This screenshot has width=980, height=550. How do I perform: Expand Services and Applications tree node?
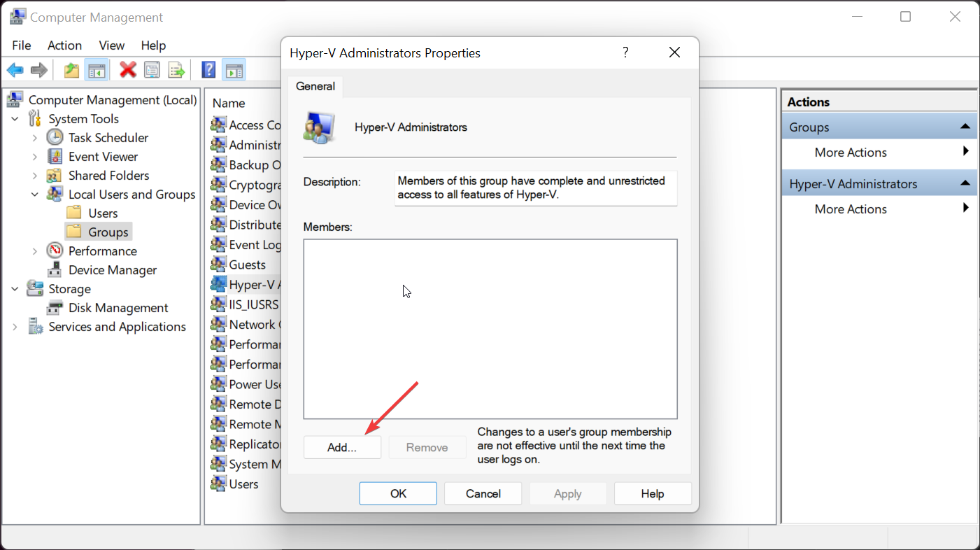[x=15, y=327]
